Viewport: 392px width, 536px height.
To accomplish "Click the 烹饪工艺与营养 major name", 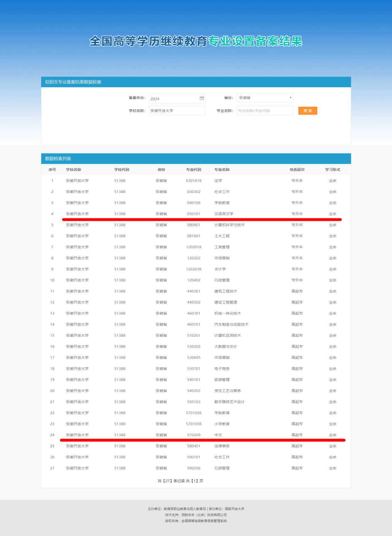I will click(x=227, y=391).
